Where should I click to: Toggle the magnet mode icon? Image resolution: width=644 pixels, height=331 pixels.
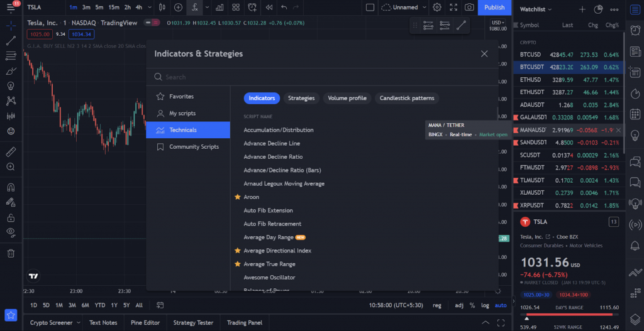[11, 187]
